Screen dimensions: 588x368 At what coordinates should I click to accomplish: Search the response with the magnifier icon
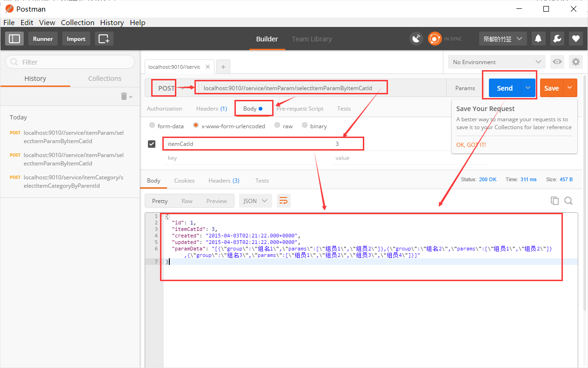568,201
